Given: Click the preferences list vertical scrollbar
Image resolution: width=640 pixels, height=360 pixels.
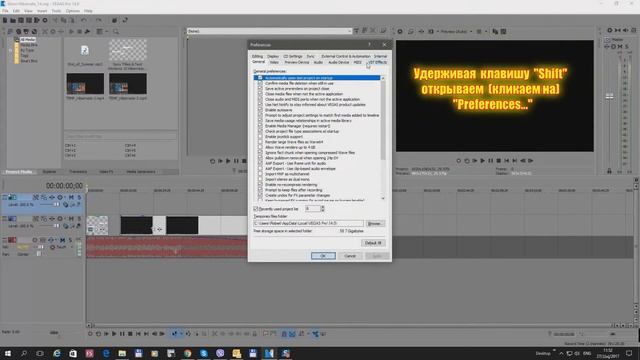Looking at the screenshot, I should pos(383,138).
